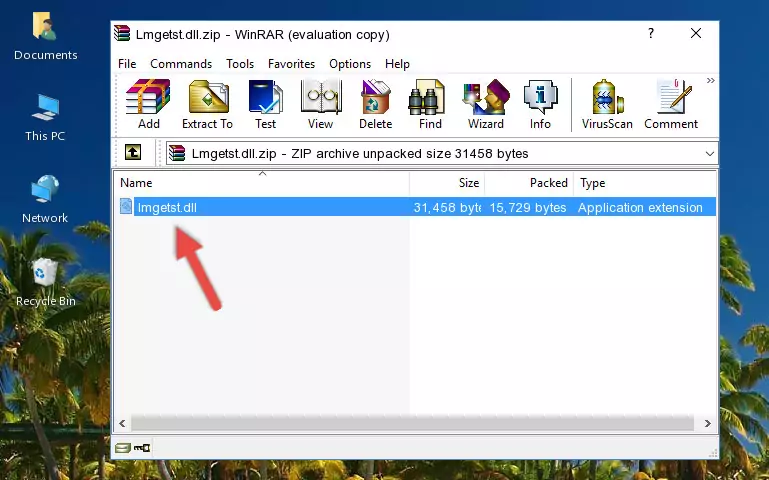Sort by the Packed column header
The image size is (769, 480).
tap(529, 183)
